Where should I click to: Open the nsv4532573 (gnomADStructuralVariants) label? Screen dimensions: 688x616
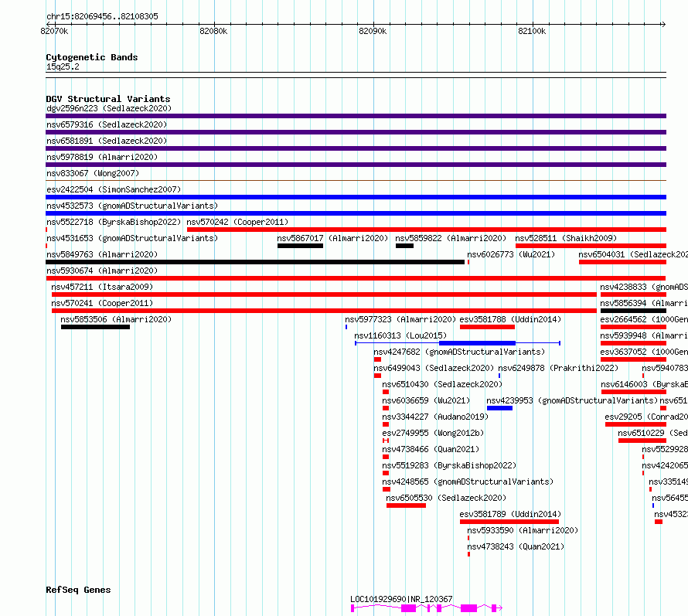click(132, 206)
